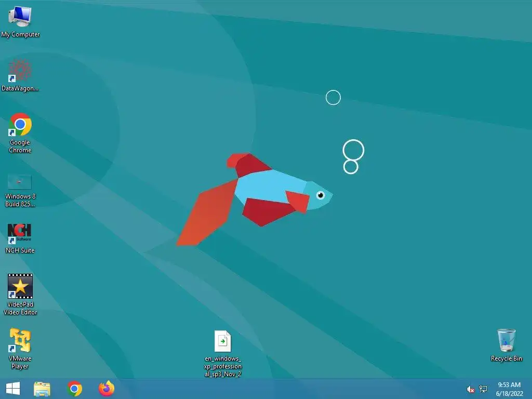This screenshot has width=532, height=399.
Task: Launch Firefox from the taskbar
Action: click(107, 389)
